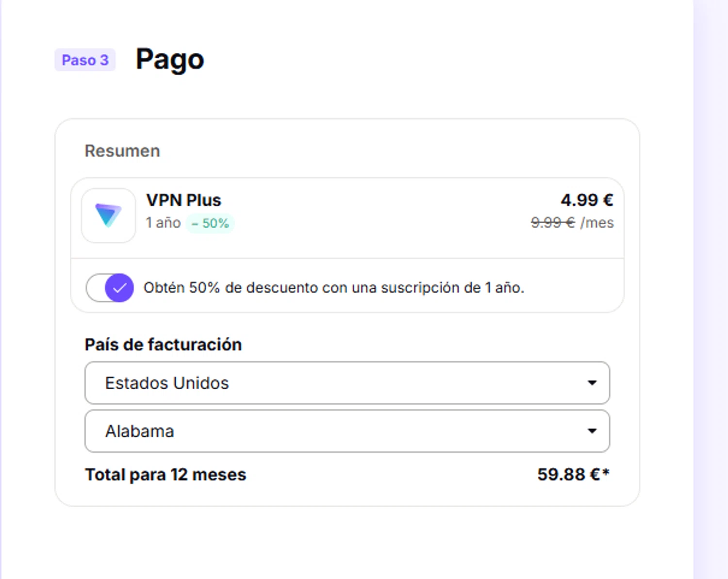Image resolution: width=728 pixels, height=579 pixels.
Task: Click the Paso 3 step badge
Action: (85, 60)
